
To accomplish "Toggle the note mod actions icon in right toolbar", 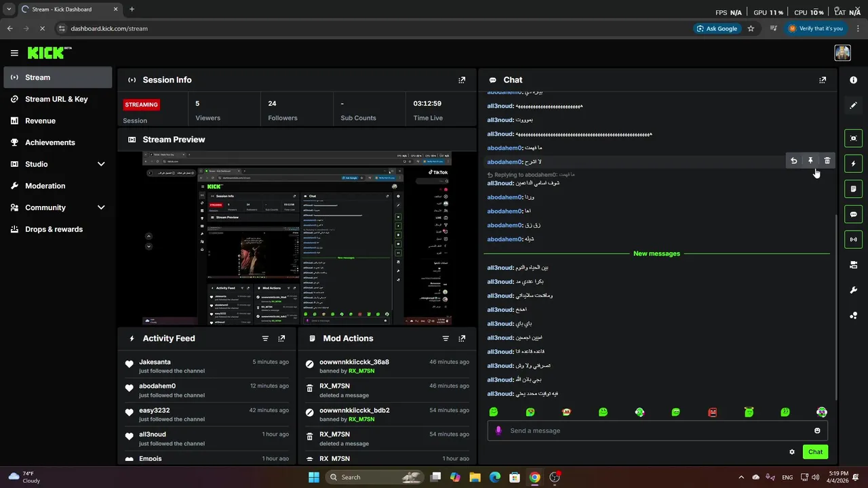I will pos(853,188).
